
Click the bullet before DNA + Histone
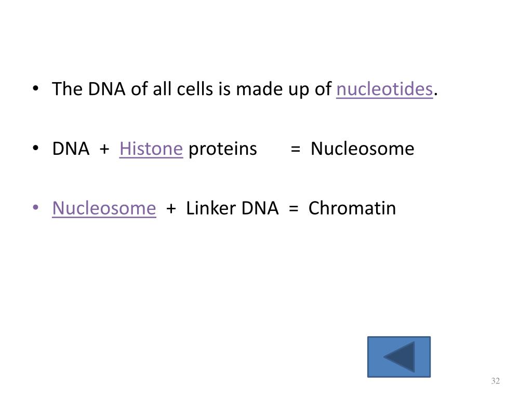click(x=36, y=148)
